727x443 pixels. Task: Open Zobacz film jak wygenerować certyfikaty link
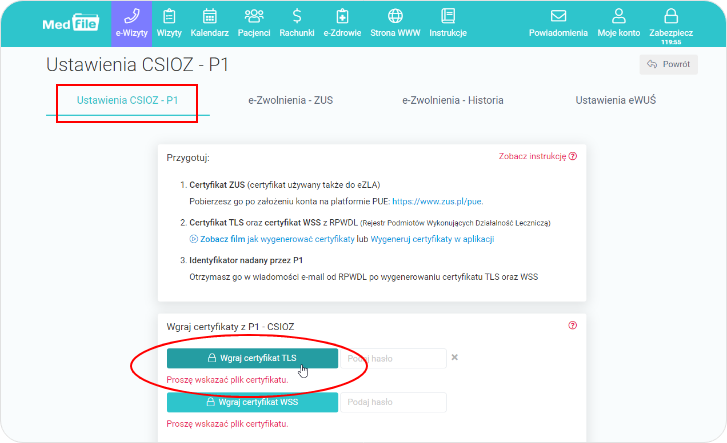point(272,239)
